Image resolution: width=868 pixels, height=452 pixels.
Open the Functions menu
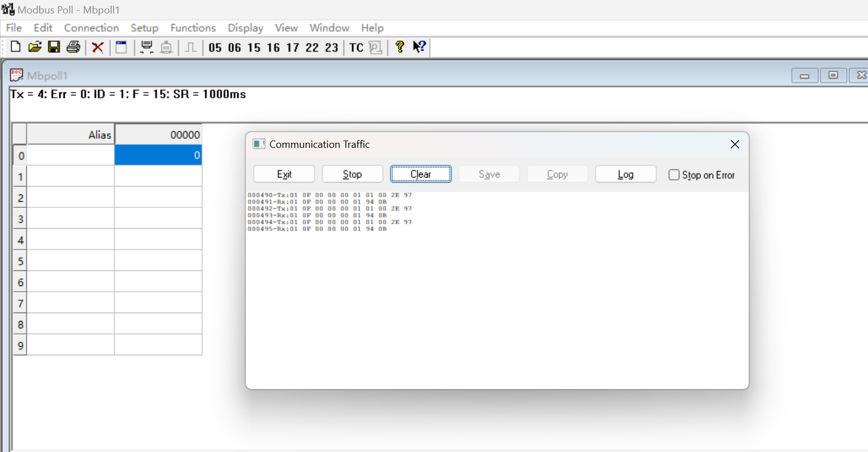pyautogui.click(x=193, y=28)
